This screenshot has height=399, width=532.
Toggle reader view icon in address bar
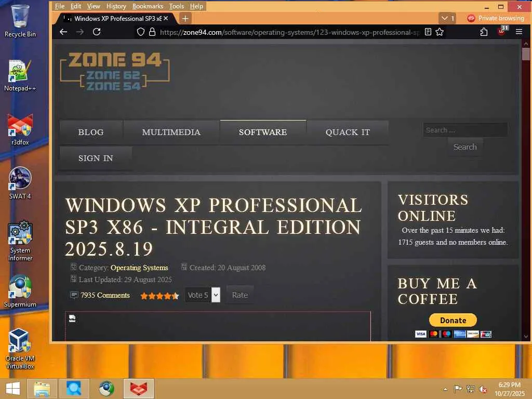coord(428,32)
